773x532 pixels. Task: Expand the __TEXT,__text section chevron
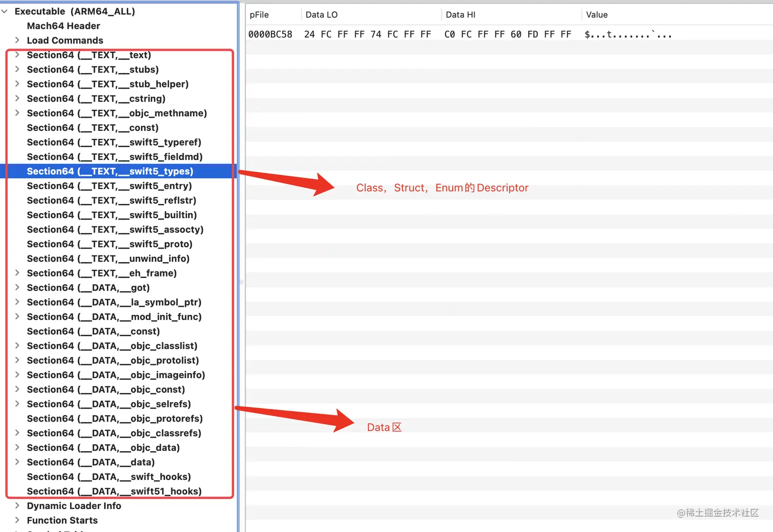pyautogui.click(x=17, y=55)
